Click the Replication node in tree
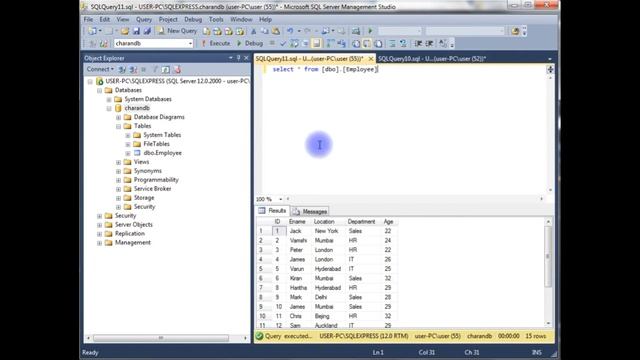The width and height of the screenshot is (640, 360). pyautogui.click(x=130, y=234)
